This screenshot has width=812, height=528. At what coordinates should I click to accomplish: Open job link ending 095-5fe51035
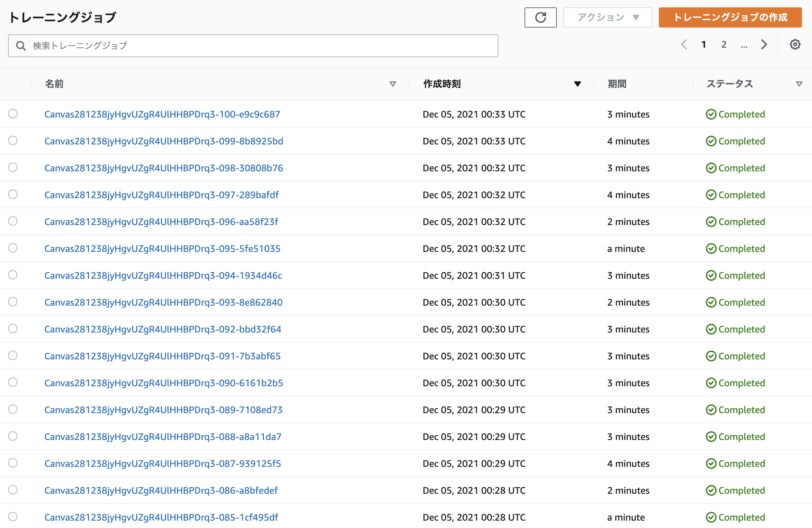(163, 249)
